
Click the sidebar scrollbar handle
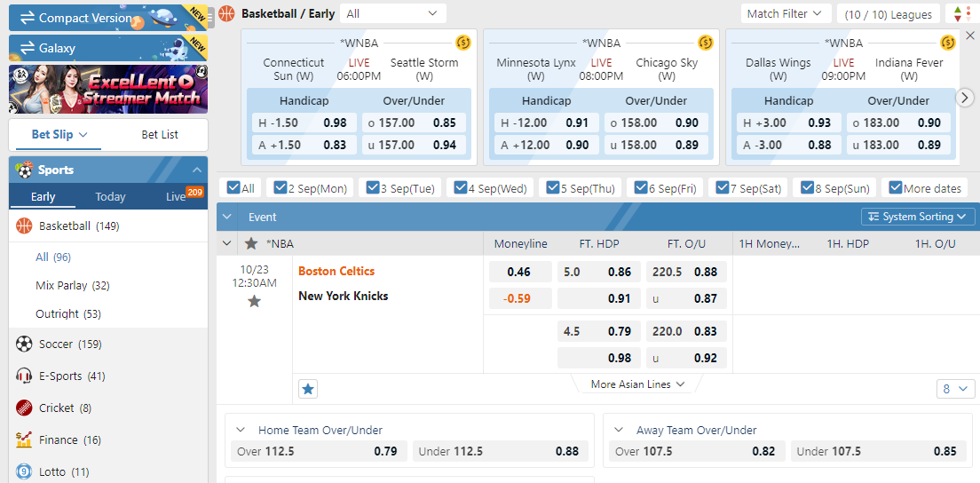pos(212,17)
